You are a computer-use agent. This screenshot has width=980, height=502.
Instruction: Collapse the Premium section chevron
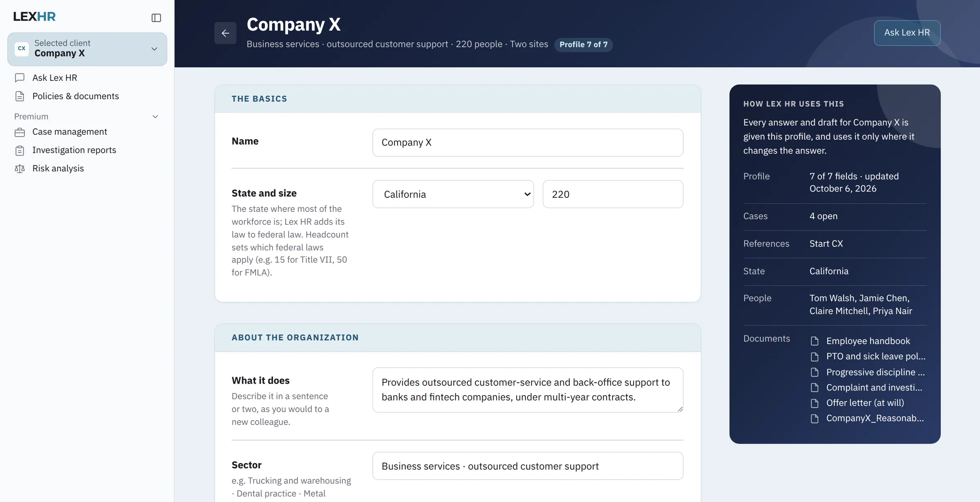[155, 117]
